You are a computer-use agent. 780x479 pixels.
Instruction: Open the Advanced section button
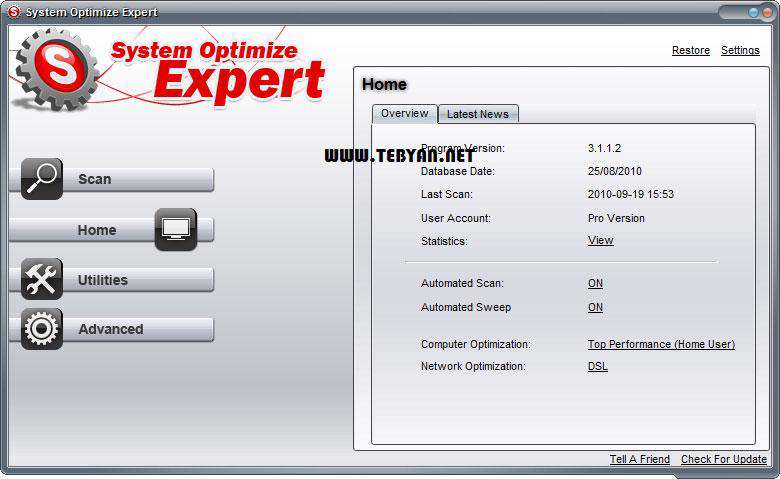[112, 329]
